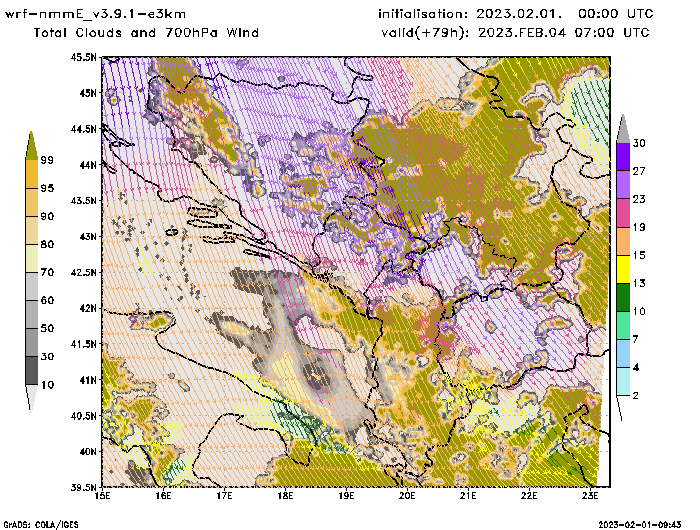Select the 15 value on wind colorbar
The image size is (700, 530).
click(x=639, y=255)
